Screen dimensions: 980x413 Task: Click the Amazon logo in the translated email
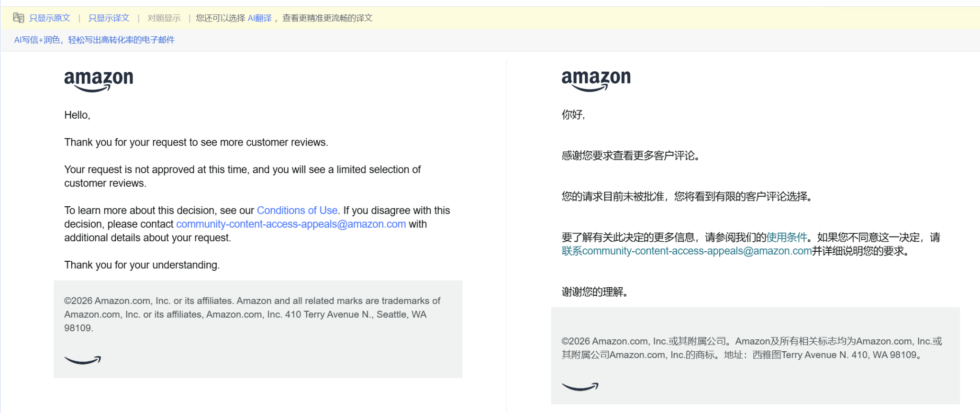(x=596, y=80)
